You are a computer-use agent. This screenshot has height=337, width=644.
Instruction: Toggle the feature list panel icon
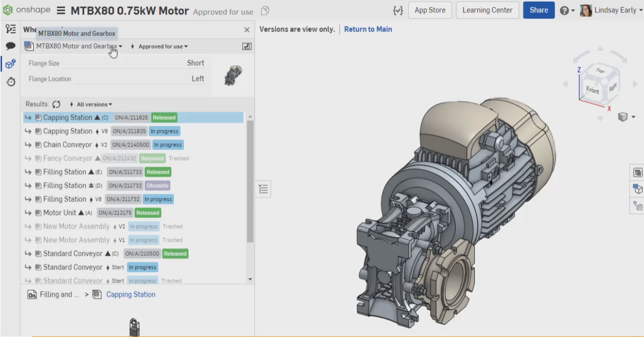point(263,190)
